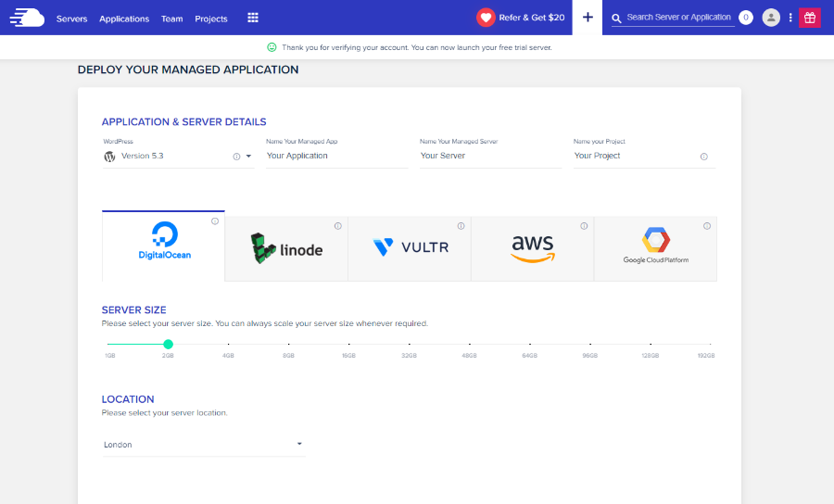Set server size to 1GB mark
The width and height of the screenshot is (834, 504).
coord(108,344)
